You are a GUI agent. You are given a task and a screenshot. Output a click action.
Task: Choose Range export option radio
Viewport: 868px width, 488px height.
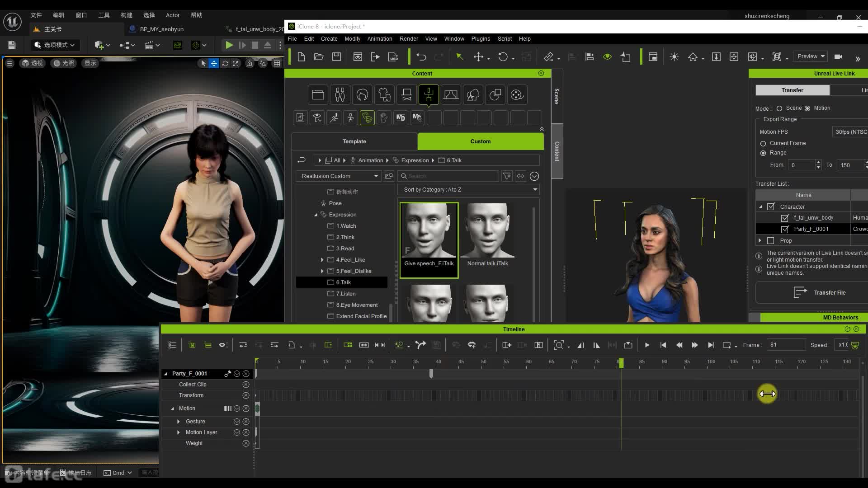tap(763, 153)
